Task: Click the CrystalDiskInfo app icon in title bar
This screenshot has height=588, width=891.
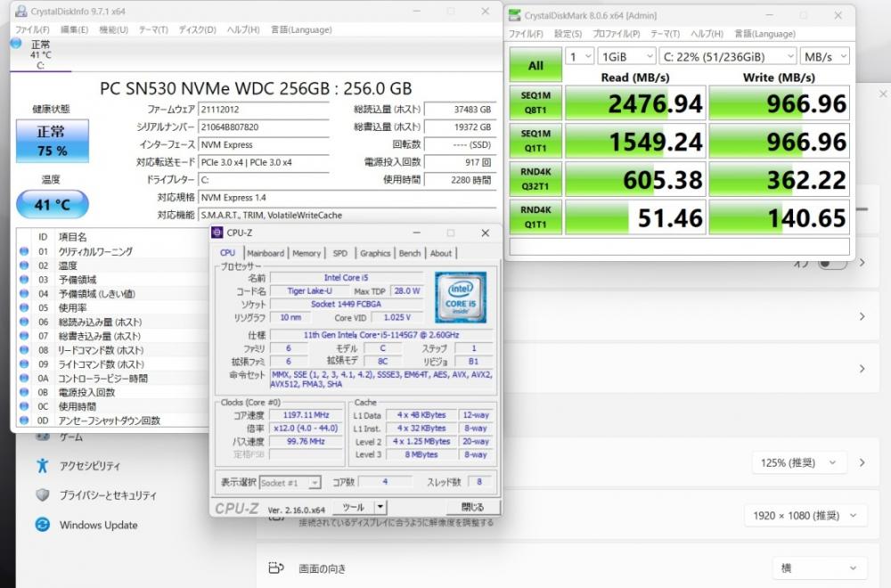Action: point(21,12)
